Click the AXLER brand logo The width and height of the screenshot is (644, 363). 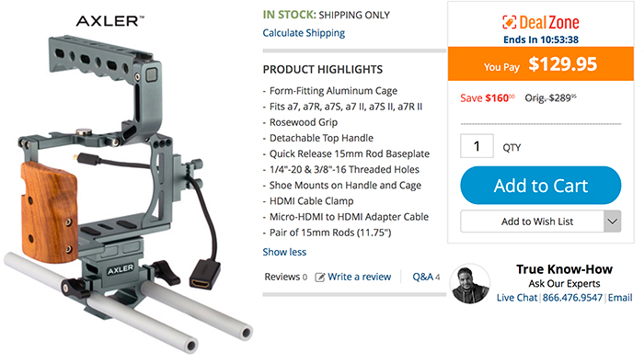point(110,21)
